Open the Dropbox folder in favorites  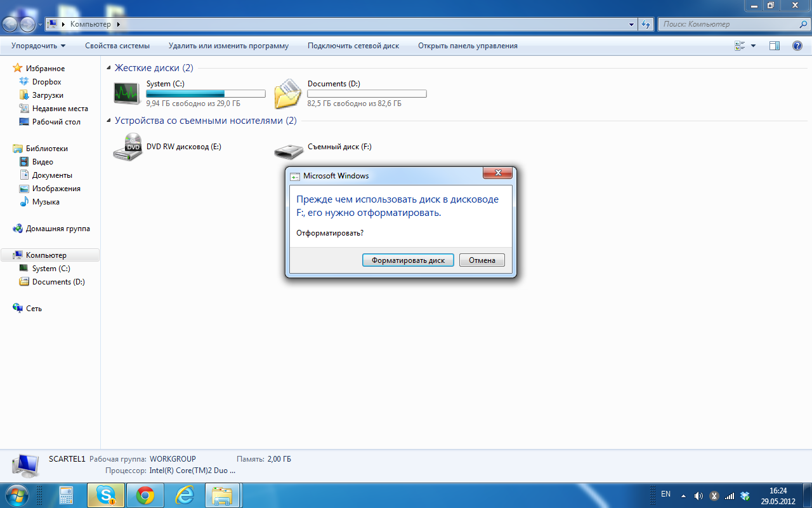[46, 82]
